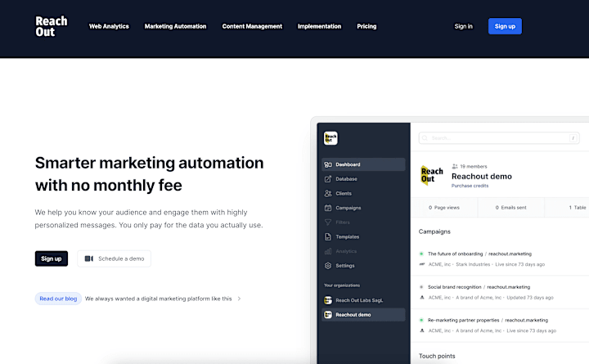Click the Reach Out app logo in sidebar
The height and width of the screenshot is (364, 589).
coord(330,138)
